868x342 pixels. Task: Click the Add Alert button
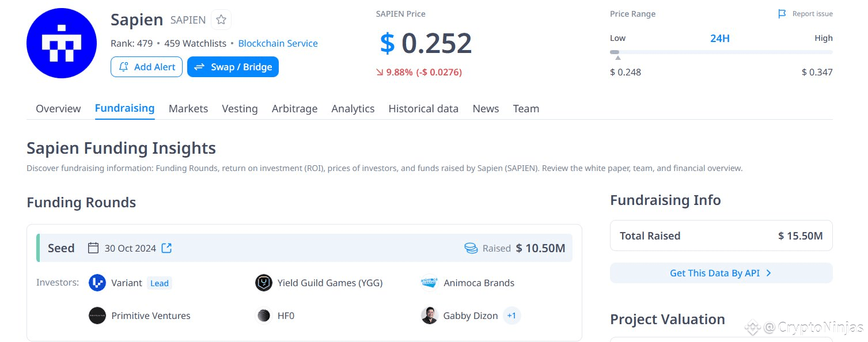click(x=146, y=67)
